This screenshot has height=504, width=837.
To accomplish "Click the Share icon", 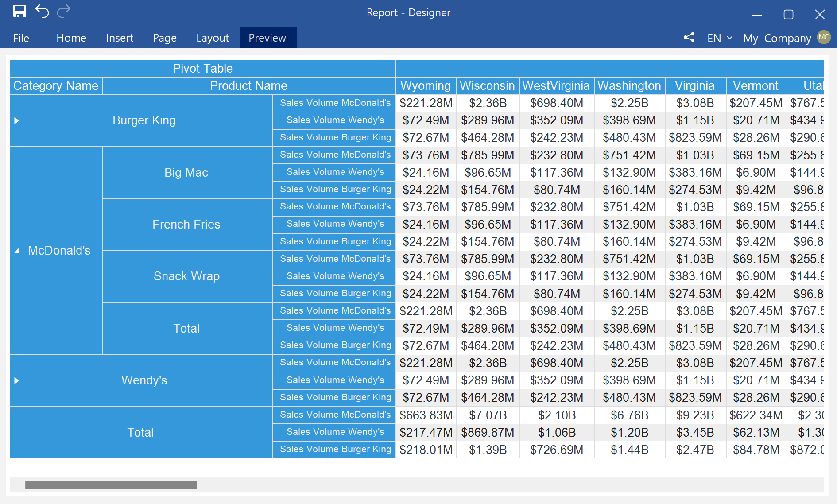I will click(x=689, y=38).
